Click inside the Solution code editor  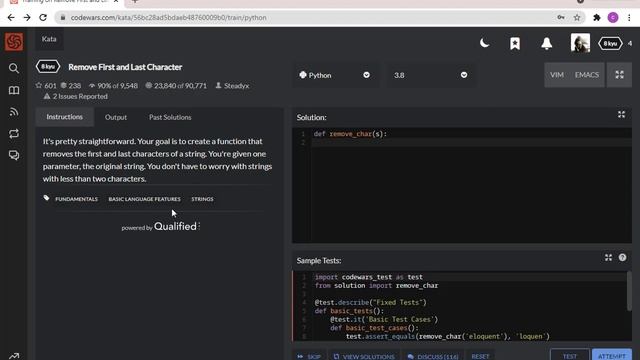462,186
